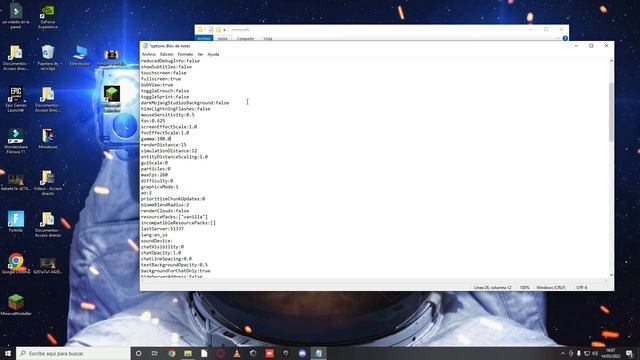This screenshot has height=360, width=640.
Task: Click the renderDistance:15 line
Action: 164,145
